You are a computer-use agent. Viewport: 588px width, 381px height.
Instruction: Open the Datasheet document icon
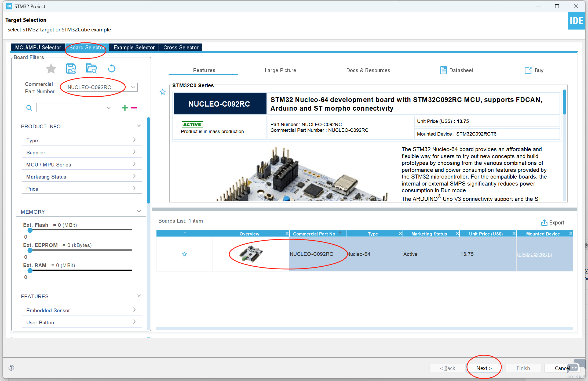point(443,70)
